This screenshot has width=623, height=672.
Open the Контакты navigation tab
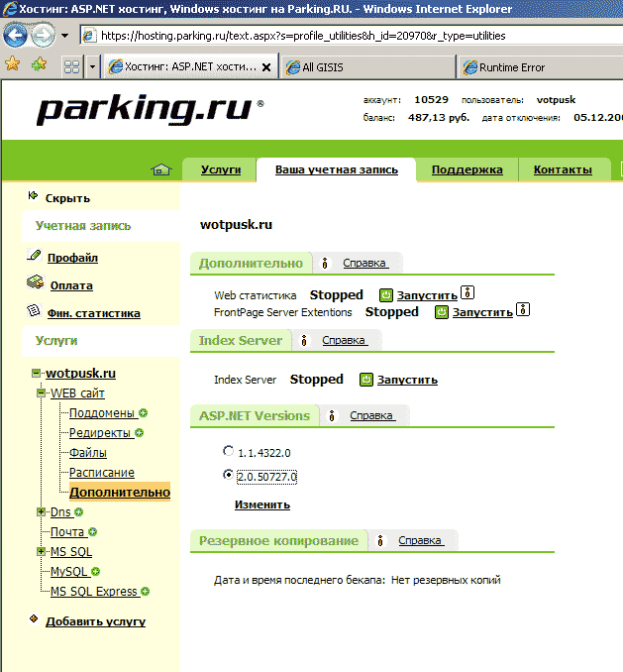point(563,169)
